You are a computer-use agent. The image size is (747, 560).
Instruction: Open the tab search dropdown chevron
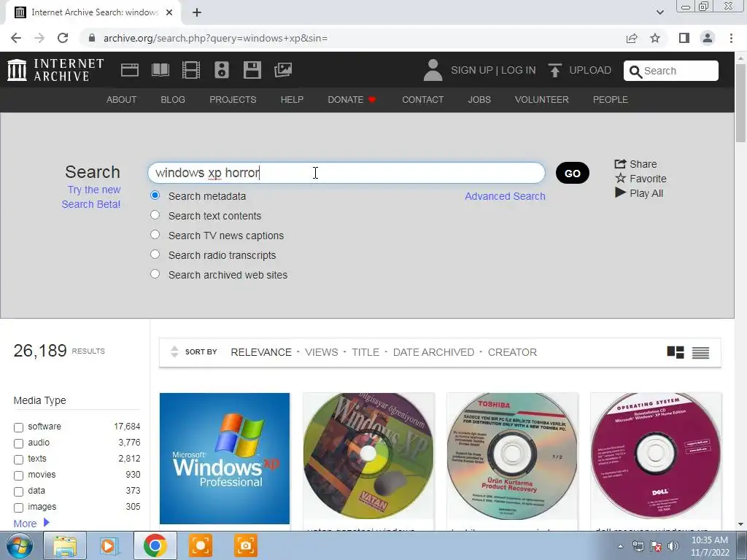(659, 12)
